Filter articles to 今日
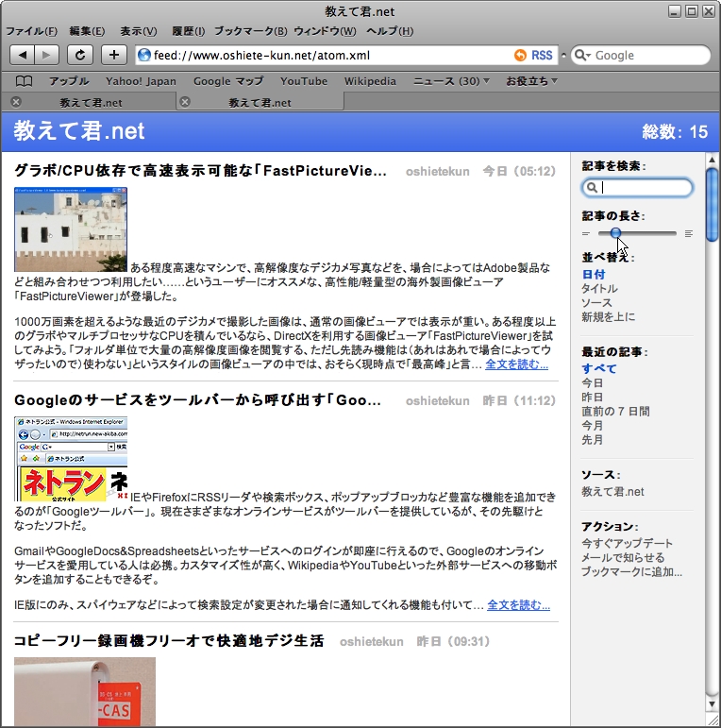The width and height of the screenshot is (721, 728). [593, 383]
